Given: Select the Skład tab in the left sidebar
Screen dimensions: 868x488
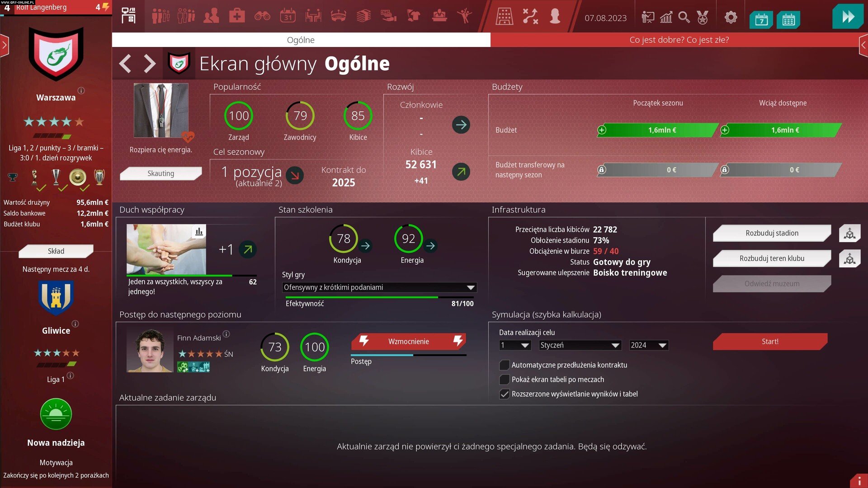Looking at the screenshot, I should point(56,251).
